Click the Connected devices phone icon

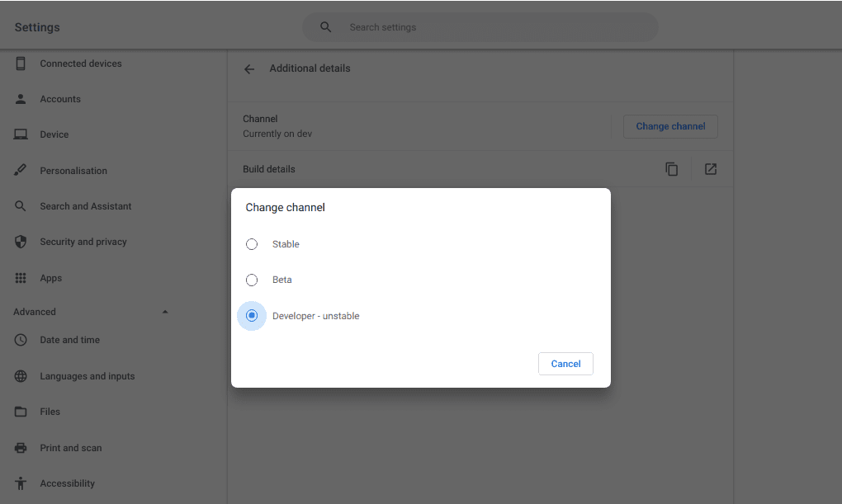point(21,64)
